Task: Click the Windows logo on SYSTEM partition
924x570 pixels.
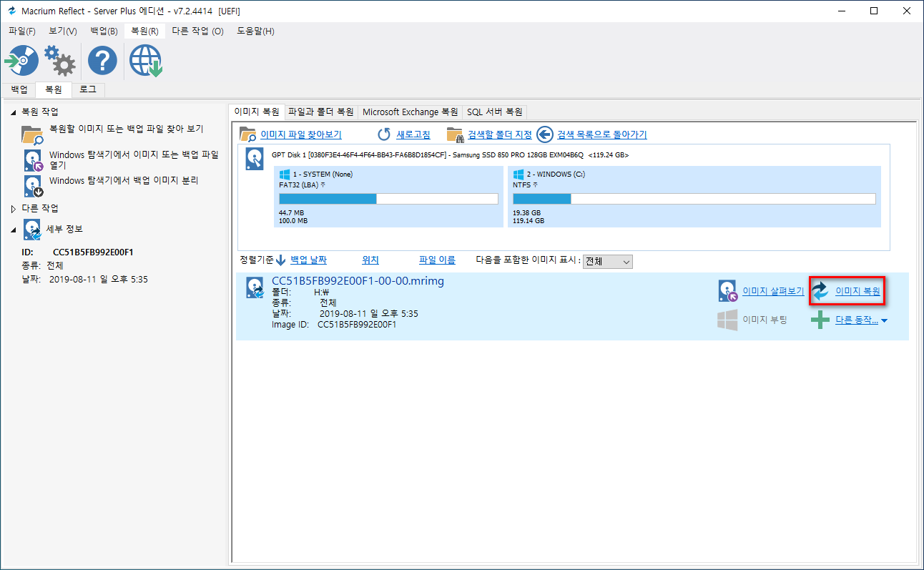Action: (x=285, y=174)
